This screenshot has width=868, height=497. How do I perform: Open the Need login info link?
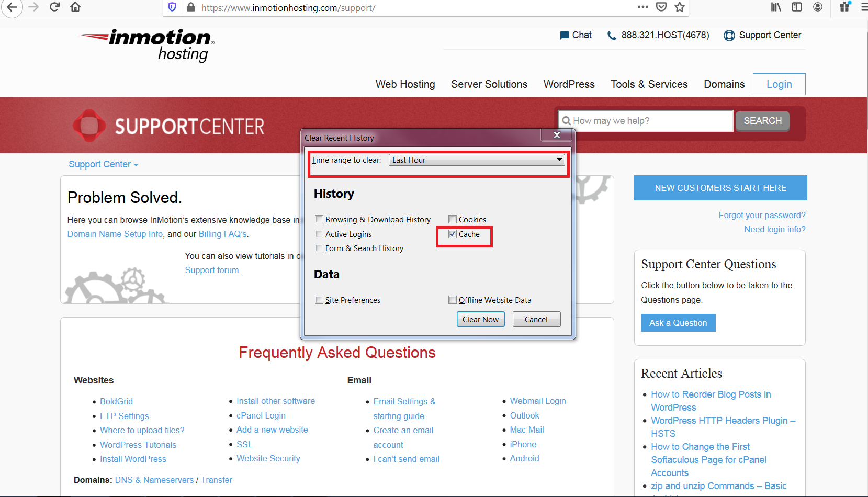pyautogui.click(x=775, y=229)
